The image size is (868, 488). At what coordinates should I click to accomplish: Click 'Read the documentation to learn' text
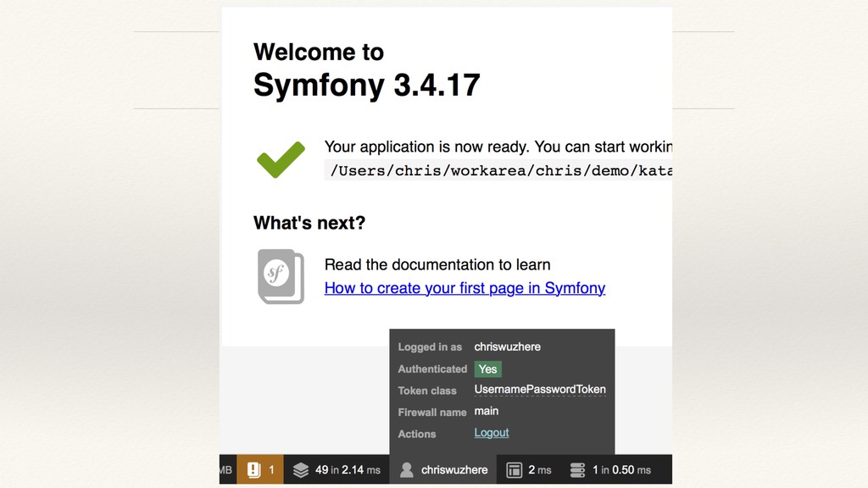point(437,264)
